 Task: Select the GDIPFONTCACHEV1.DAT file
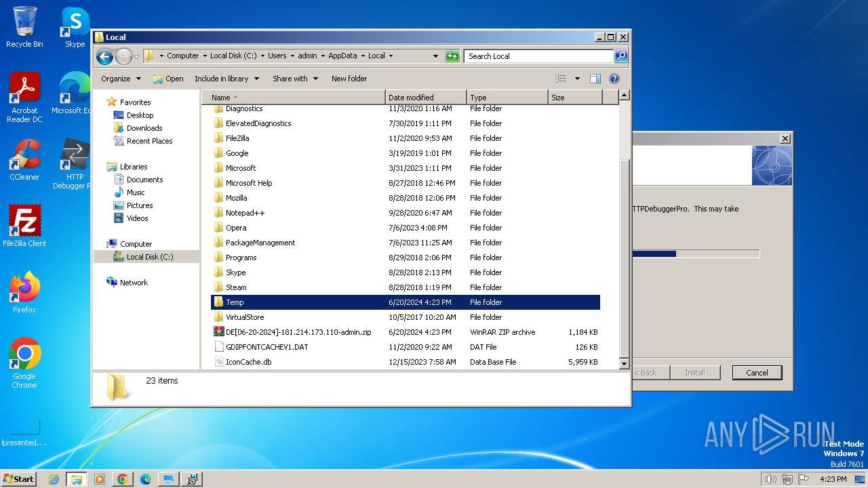click(406, 347)
